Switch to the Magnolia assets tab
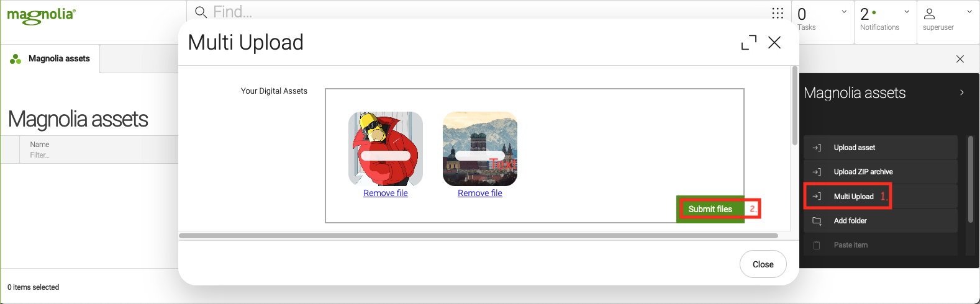This screenshot has height=304, width=980. (50, 59)
